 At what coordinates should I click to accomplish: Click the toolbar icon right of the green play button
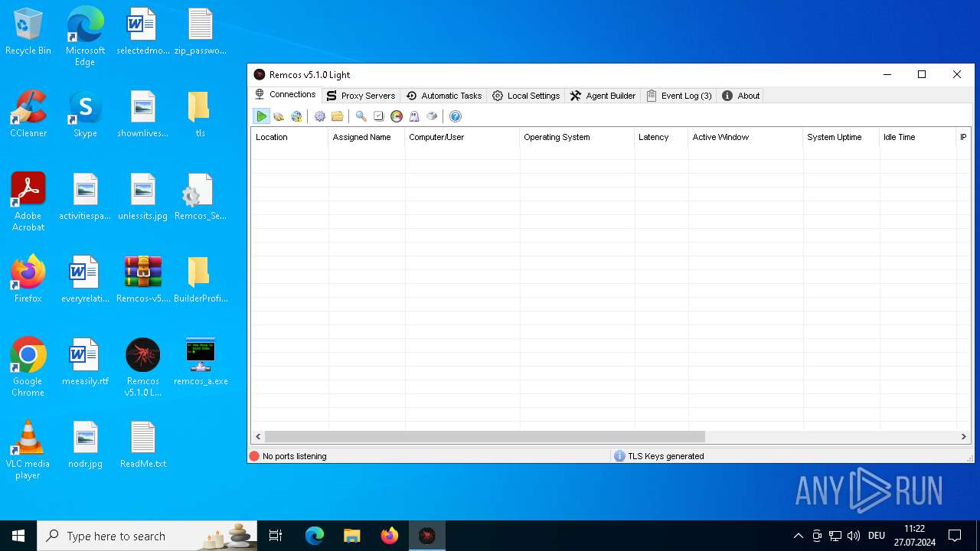[279, 116]
